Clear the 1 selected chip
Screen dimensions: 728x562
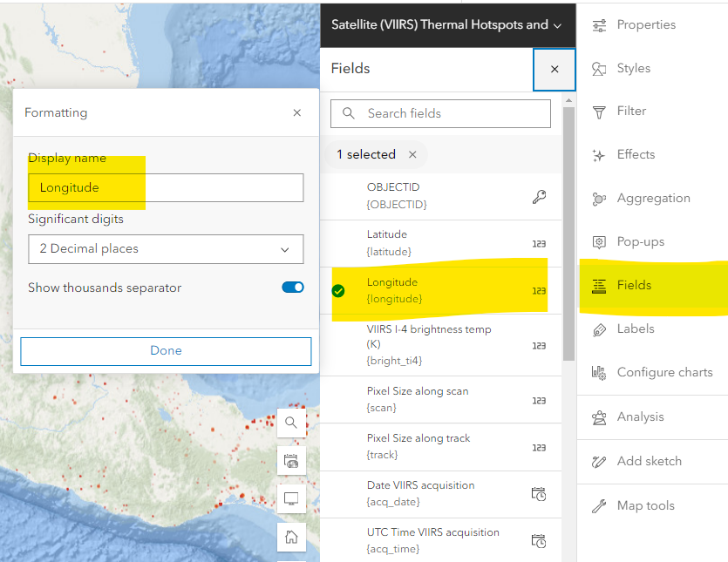412,154
